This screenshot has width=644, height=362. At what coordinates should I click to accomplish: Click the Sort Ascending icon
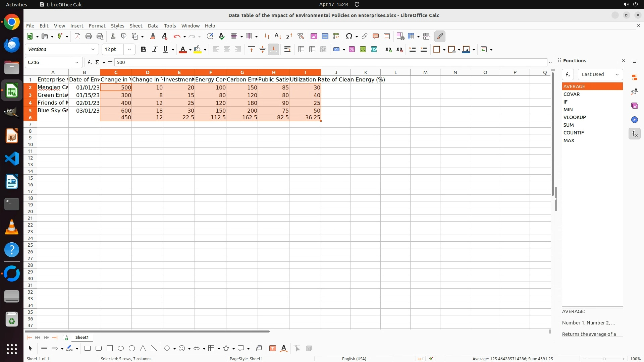click(278, 36)
